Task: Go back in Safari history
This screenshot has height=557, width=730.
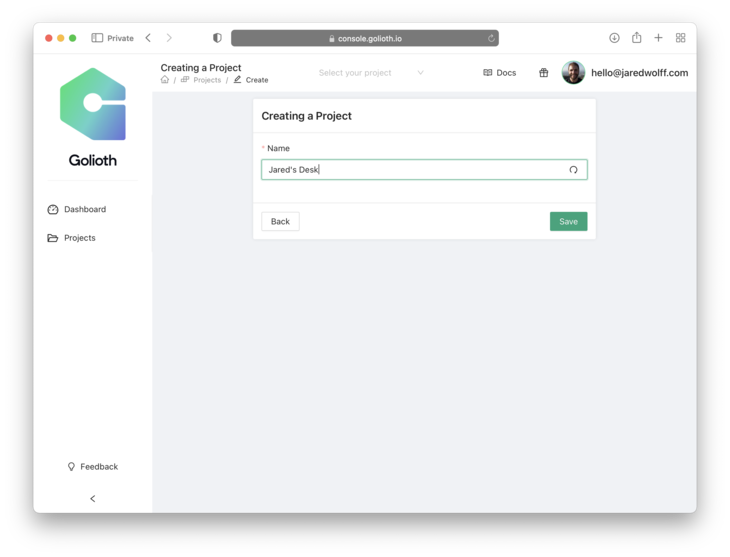Action: 148,38
